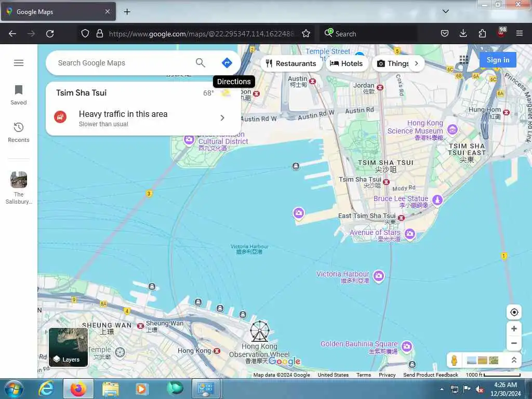Open the list all tabs dropdown
Viewport: 532px width, 399px height.
pyautogui.click(x=445, y=11)
